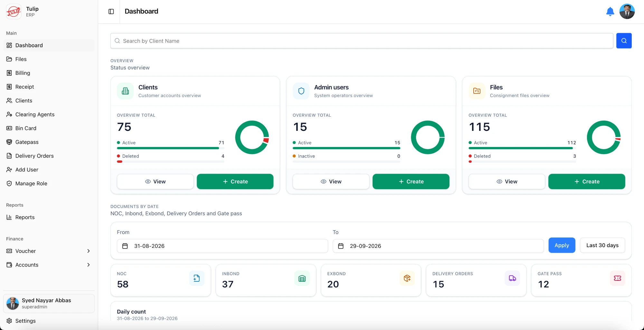The width and height of the screenshot is (644, 330).
Task: Click the Clients card building icon
Action: [x=125, y=91]
